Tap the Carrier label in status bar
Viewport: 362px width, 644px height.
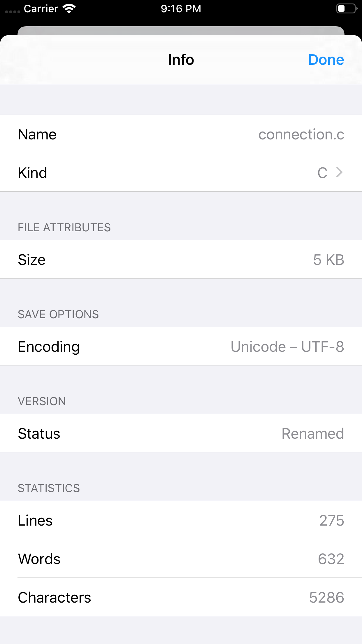pos(41,9)
